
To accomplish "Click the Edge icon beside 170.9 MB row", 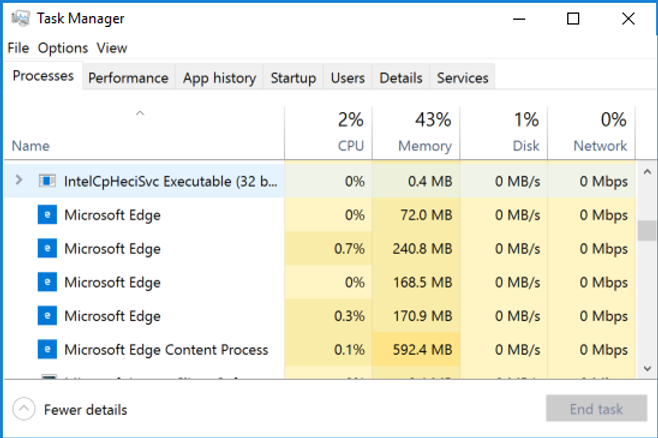I will (47, 315).
